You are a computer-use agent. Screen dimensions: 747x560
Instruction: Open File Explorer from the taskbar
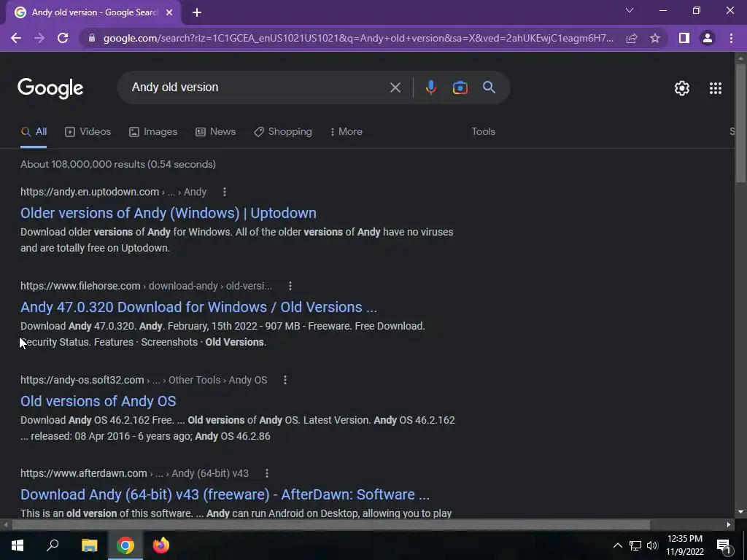[x=89, y=545]
